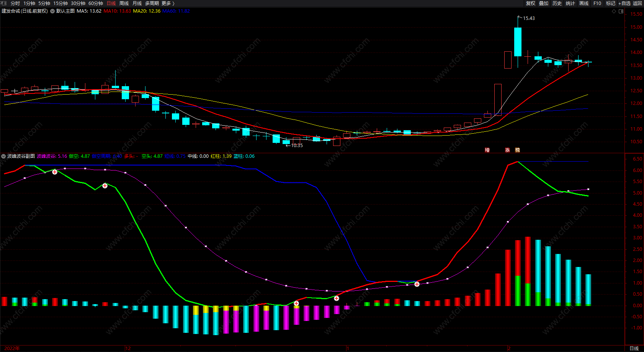Click the 波峰波谷: 5.16 value label
The image size is (644, 352).
click(52, 156)
